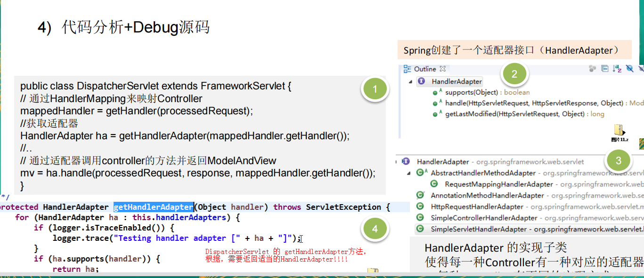Click the 'mappedHandler = getHandler(processedRequest);' line
Image resolution: width=644 pixels, height=278 pixels.
137,111
